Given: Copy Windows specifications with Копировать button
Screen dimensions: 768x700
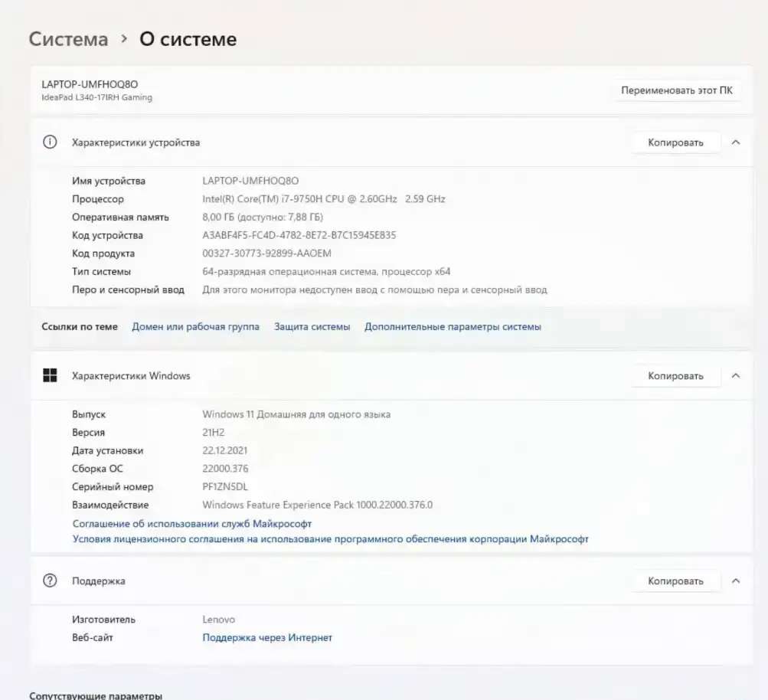Looking at the screenshot, I should [x=675, y=376].
